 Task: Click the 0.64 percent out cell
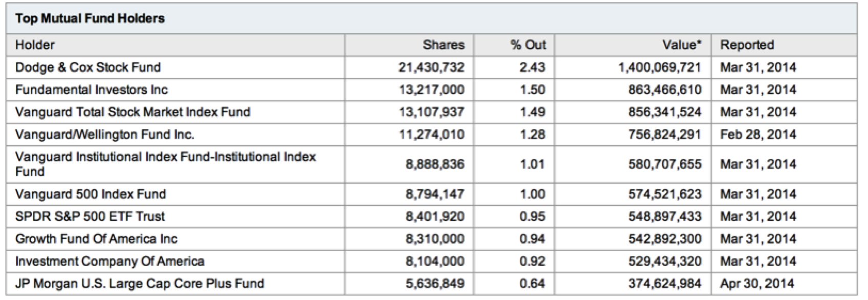click(532, 284)
